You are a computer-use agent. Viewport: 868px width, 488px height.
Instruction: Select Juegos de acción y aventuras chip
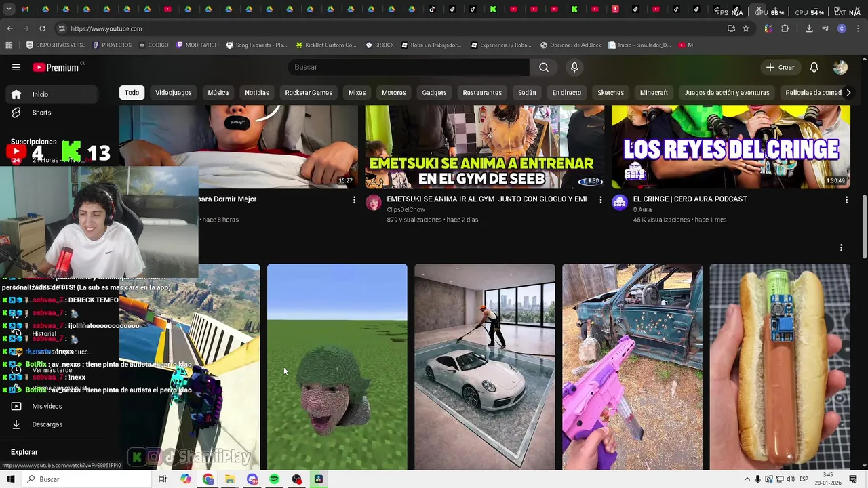point(727,93)
